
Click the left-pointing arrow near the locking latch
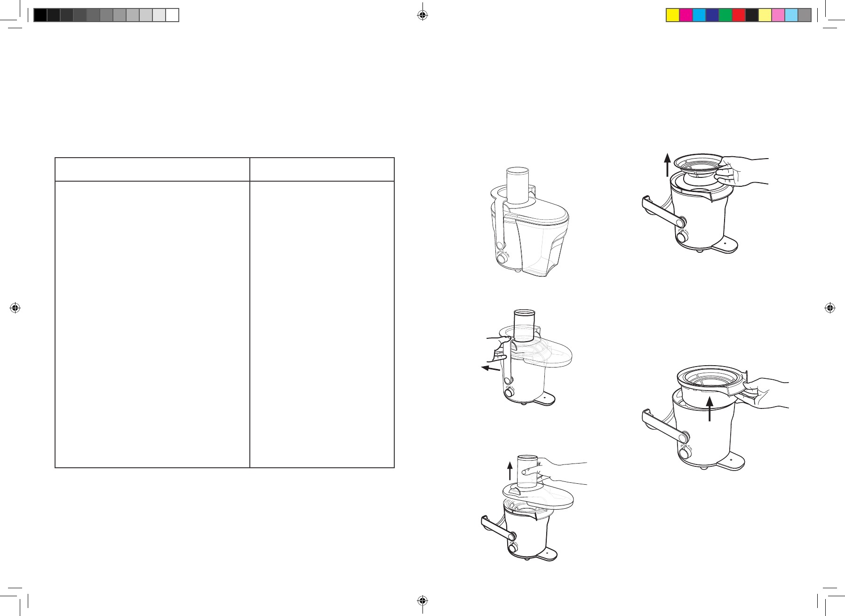coord(490,368)
